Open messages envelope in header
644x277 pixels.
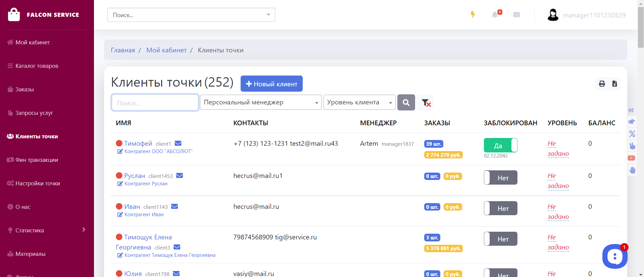(x=516, y=15)
